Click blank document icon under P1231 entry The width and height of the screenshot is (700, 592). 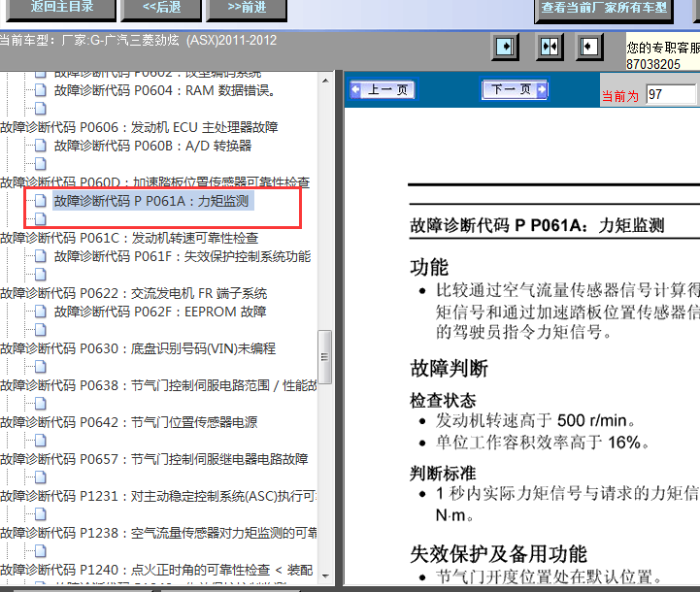pyautogui.click(x=41, y=514)
